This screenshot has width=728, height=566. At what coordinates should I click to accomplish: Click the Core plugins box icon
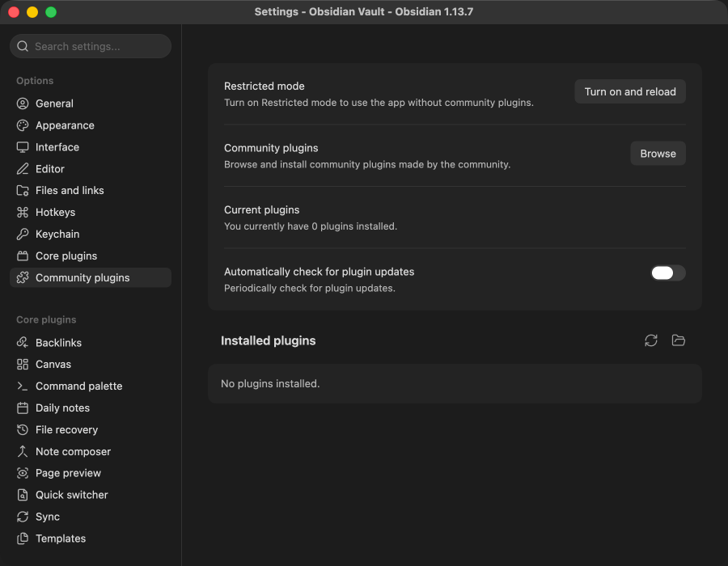23,256
